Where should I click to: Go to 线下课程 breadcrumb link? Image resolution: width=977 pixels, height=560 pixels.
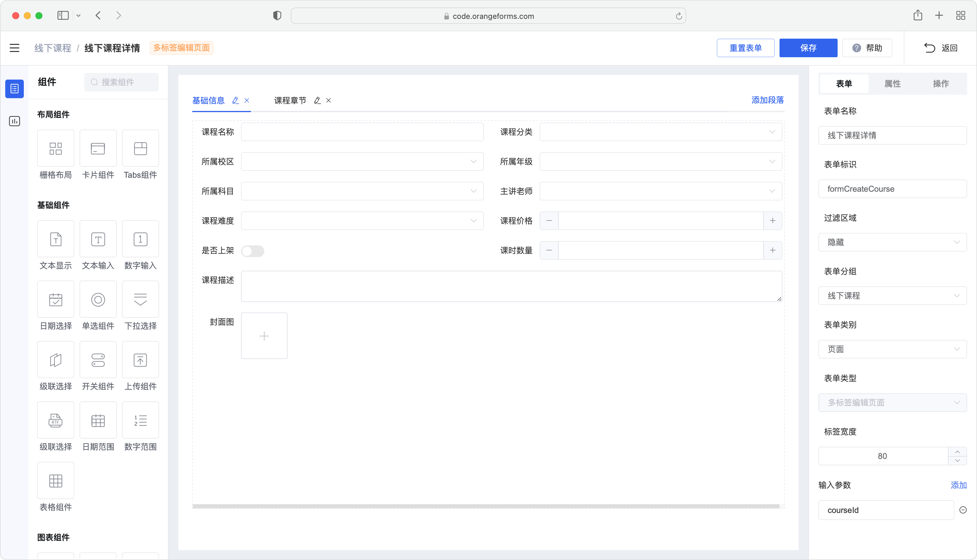[x=53, y=48]
